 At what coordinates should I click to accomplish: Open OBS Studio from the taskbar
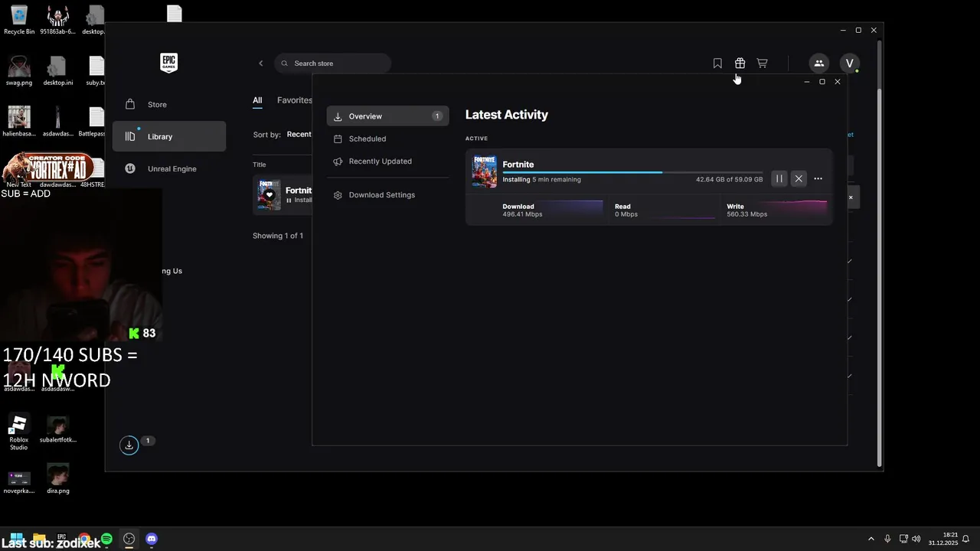coord(129,539)
